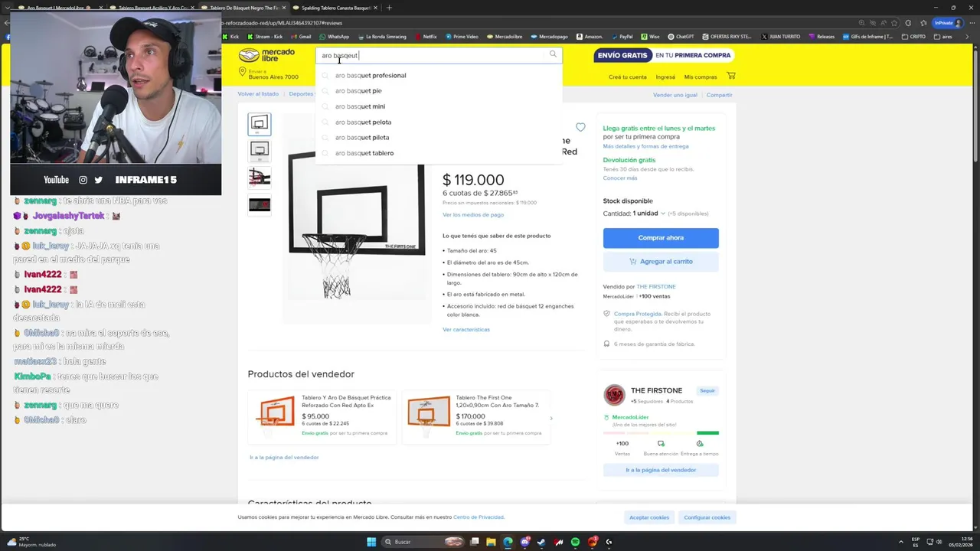Open the Mercadopago bookmark
Image resolution: width=980 pixels, height=551 pixels.
click(549, 36)
